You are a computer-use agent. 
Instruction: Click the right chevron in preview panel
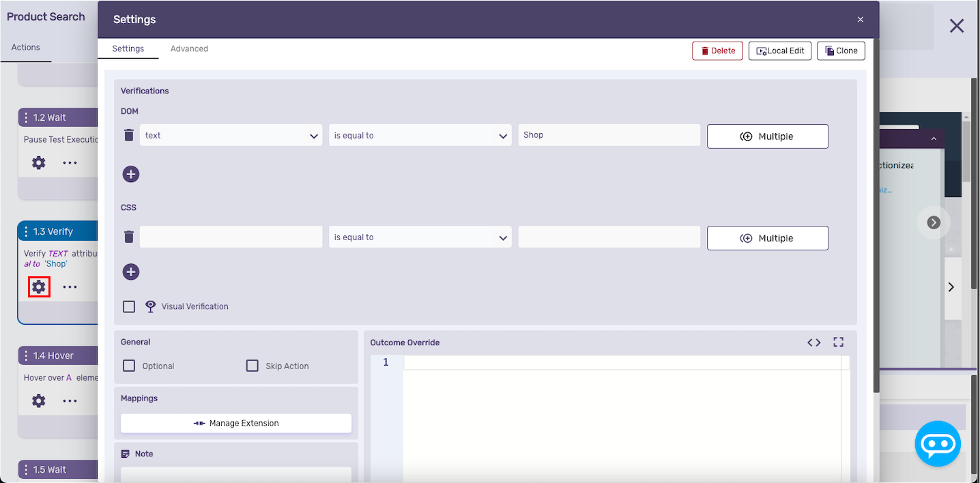(x=951, y=287)
